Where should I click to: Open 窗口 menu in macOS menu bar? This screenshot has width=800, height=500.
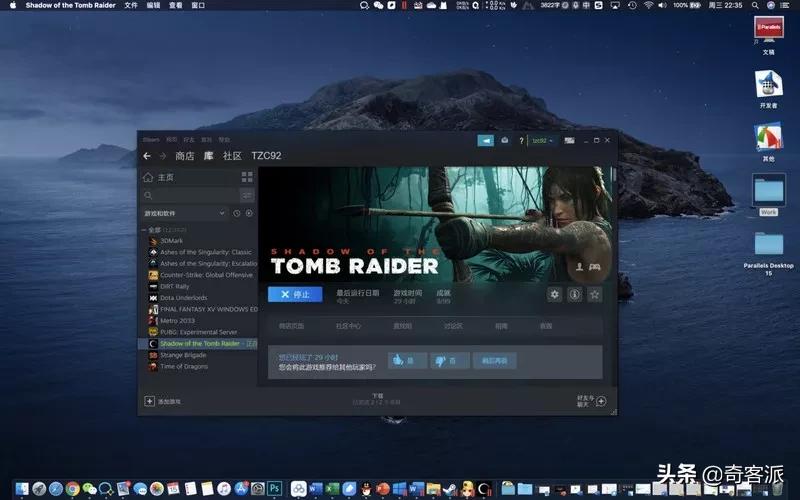point(198,5)
